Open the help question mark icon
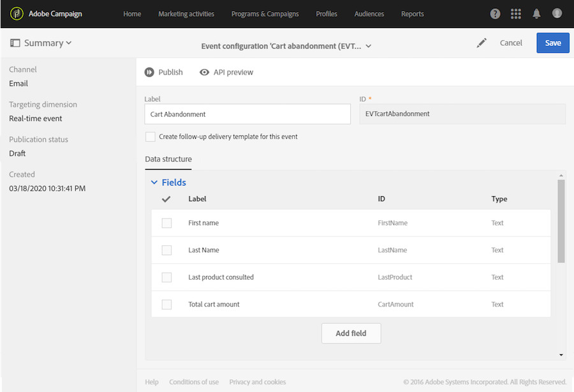This screenshot has width=574, height=392. pyautogui.click(x=496, y=13)
